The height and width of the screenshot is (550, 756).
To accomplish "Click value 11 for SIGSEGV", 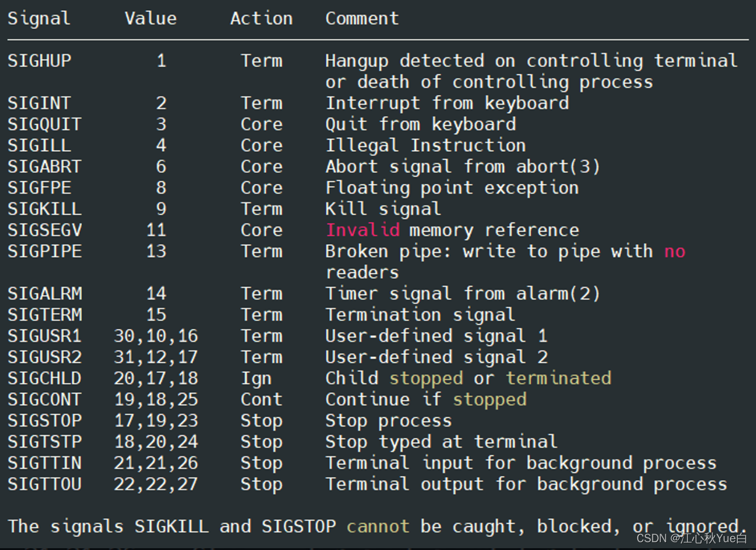I will point(156,230).
